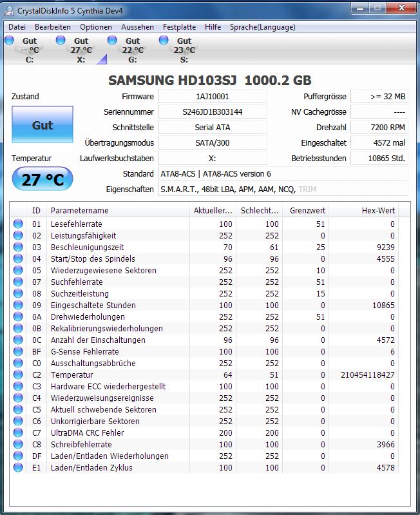Click status orb for Laden/Entladen Zyklus
Screen dimensions: 420x515
point(18,467)
